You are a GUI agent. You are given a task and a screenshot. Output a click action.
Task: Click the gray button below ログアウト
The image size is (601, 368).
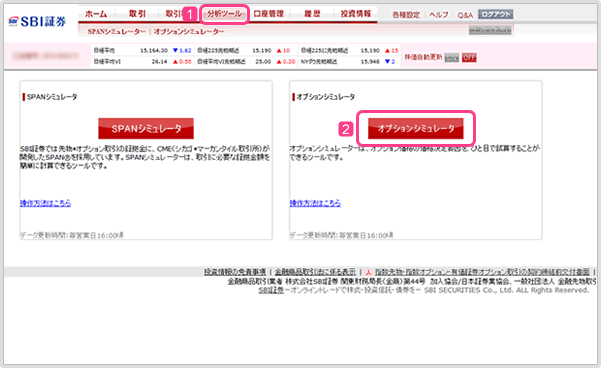tap(490, 30)
